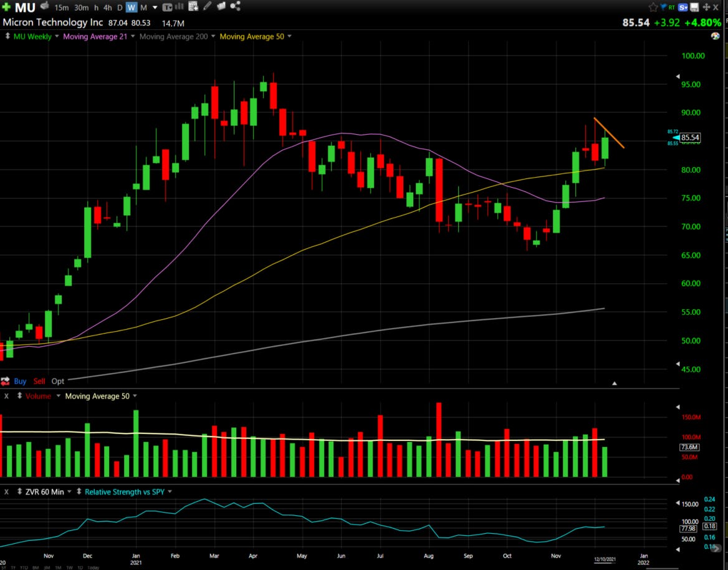The image size is (728, 570).
Task: Click the 85.54 current price cursor tag
Action: [689, 137]
